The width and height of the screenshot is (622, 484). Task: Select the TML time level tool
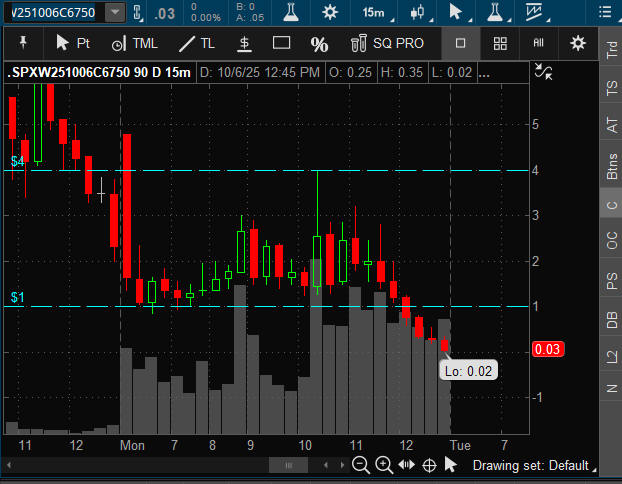click(134, 43)
